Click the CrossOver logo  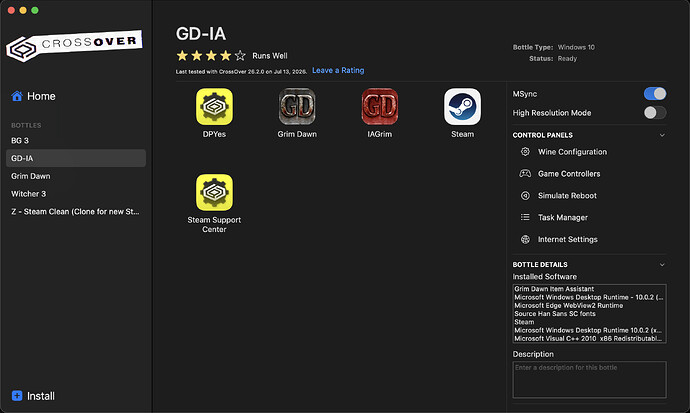(x=74, y=45)
